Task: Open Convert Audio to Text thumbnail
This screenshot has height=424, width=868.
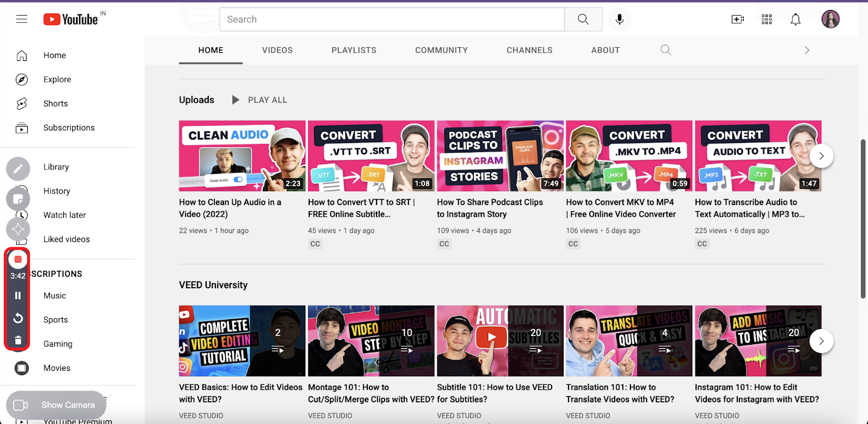Action: (x=758, y=156)
